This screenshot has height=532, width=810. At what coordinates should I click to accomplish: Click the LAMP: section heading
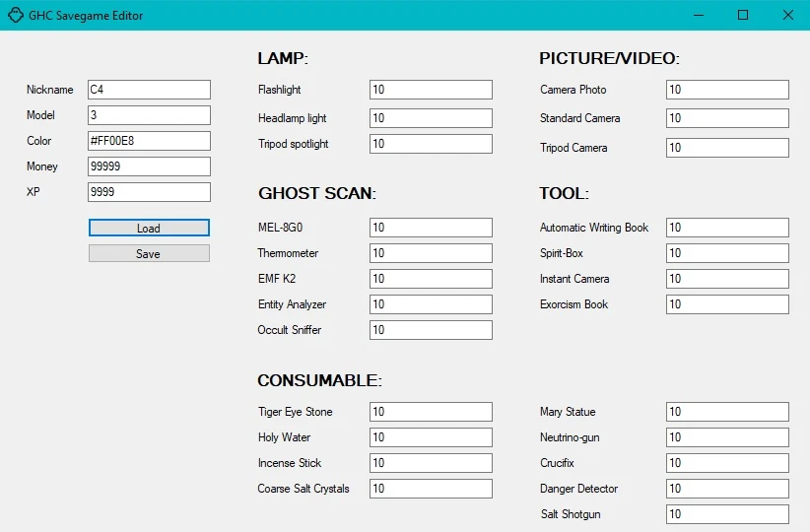coord(283,58)
